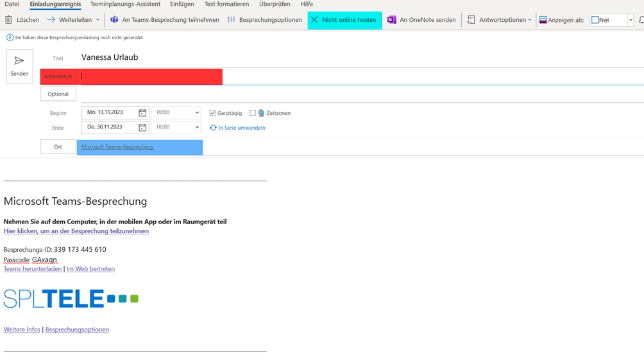
Task: Click into the Titel input field
Action: (x=361, y=58)
